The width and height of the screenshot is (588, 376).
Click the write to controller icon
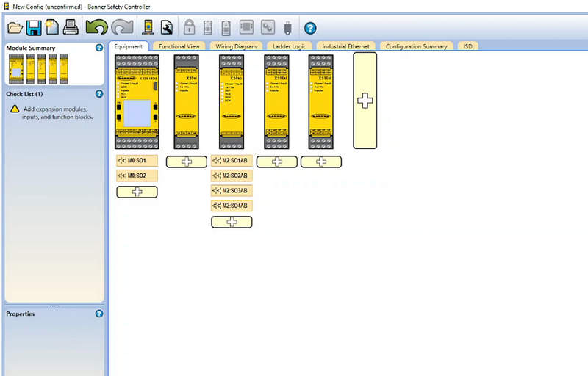click(x=226, y=27)
